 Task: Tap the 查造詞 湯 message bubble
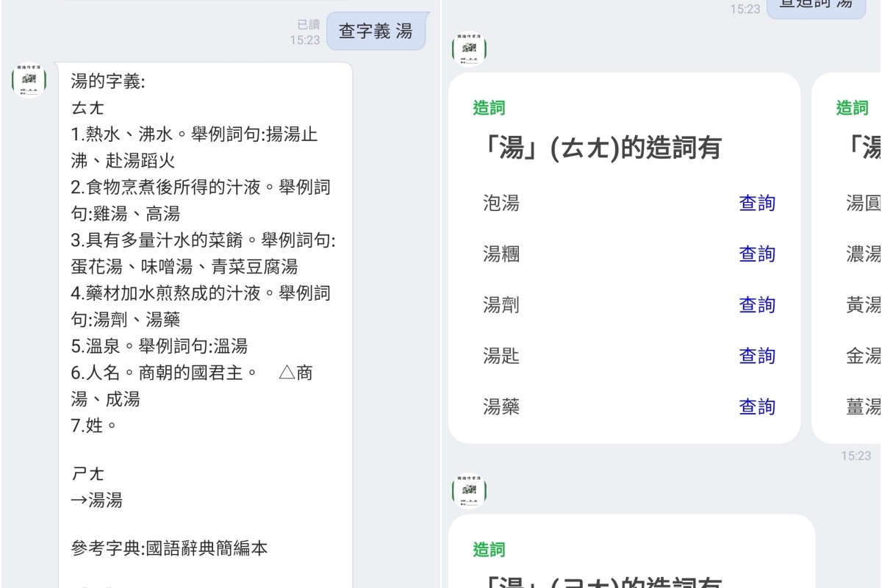point(816,6)
